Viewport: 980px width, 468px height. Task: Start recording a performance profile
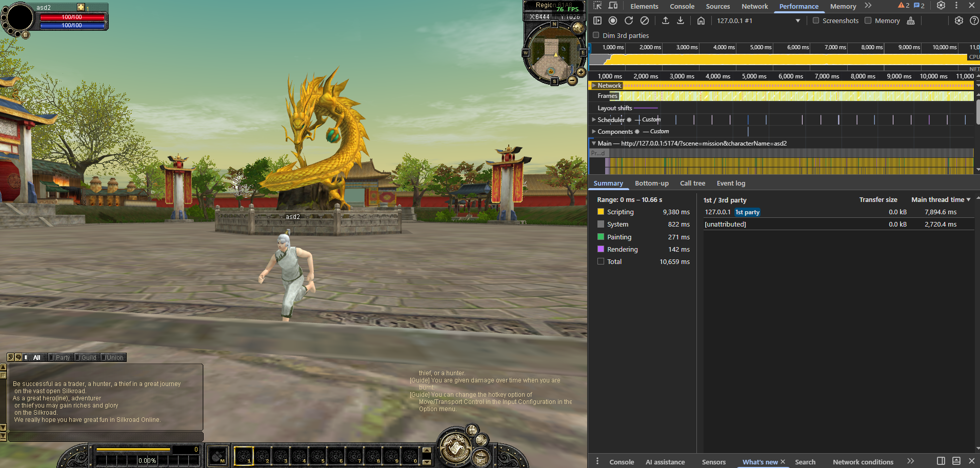[x=613, y=21]
